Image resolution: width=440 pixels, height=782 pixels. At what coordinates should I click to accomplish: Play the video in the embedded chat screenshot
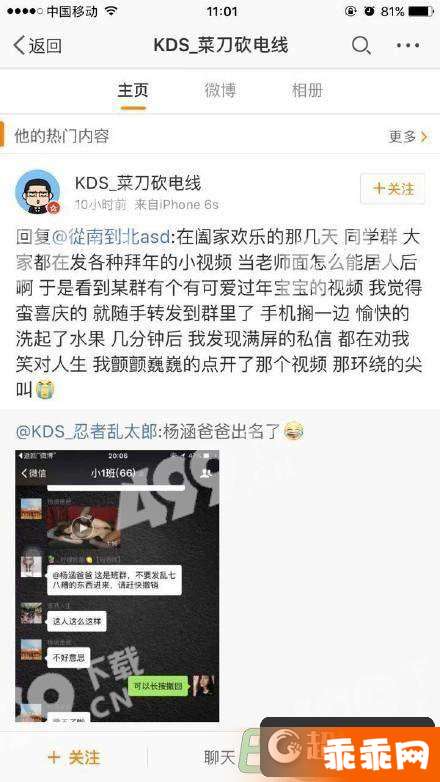point(82,527)
